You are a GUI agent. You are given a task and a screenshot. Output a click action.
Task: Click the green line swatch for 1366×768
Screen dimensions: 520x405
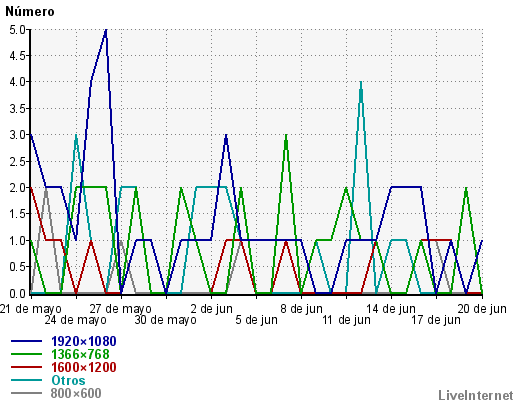(x=26, y=354)
